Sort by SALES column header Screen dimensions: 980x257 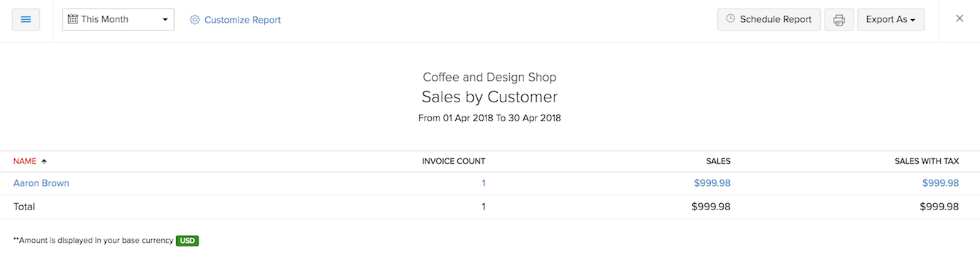click(x=719, y=161)
